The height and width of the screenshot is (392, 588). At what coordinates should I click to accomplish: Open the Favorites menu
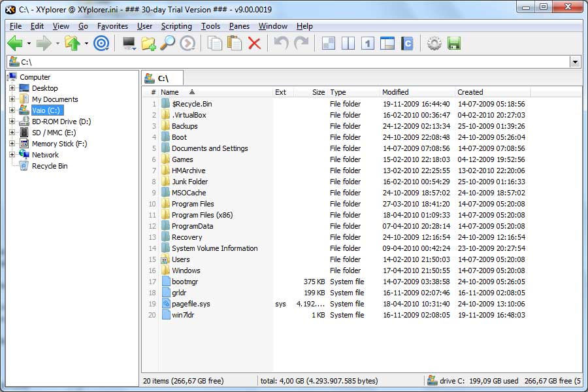point(112,26)
